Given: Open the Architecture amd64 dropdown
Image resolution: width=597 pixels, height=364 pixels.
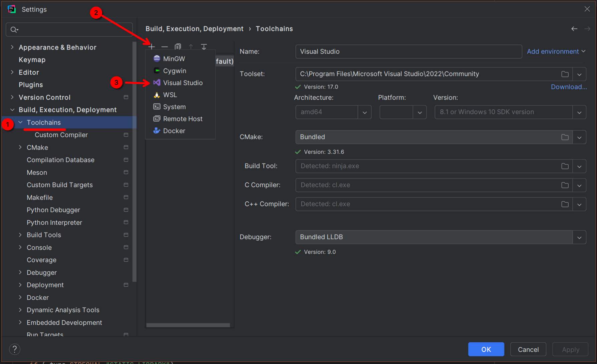Looking at the screenshot, I should tap(364, 112).
